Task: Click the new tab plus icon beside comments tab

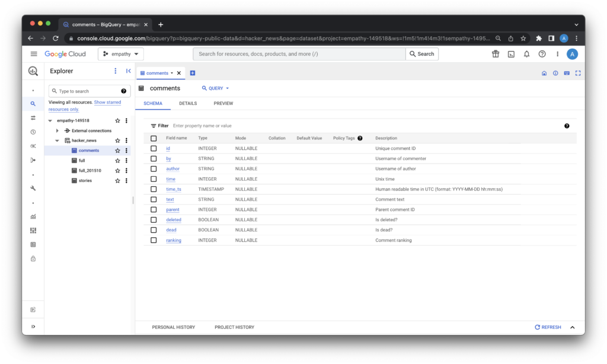Action: [193, 73]
